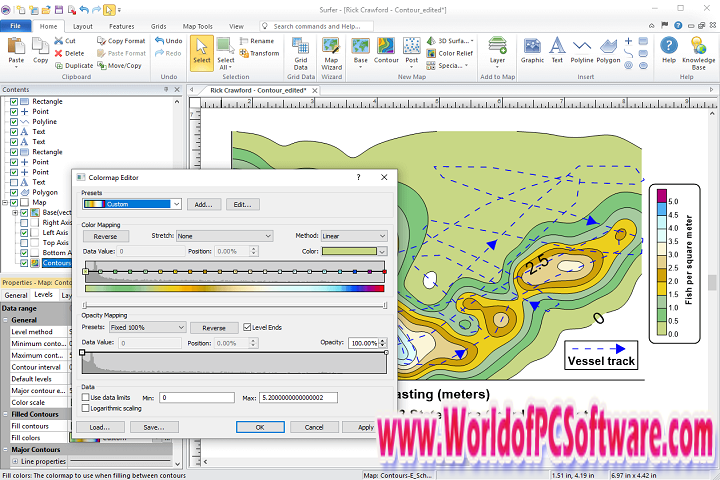Image resolution: width=720 pixels, height=480 pixels.
Task: Toggle visibility of Left Axis
Action: [x=24, y=233]
